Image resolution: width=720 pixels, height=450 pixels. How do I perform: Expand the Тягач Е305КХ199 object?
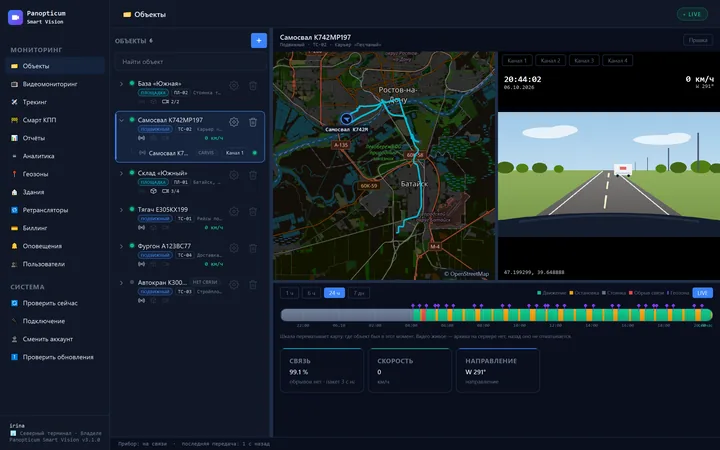(x=121, y=209)
